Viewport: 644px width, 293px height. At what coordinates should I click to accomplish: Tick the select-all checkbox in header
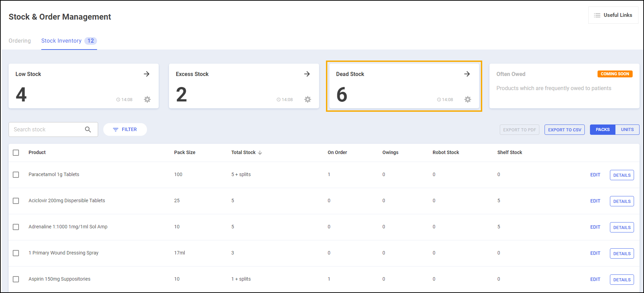click(16, 153)
